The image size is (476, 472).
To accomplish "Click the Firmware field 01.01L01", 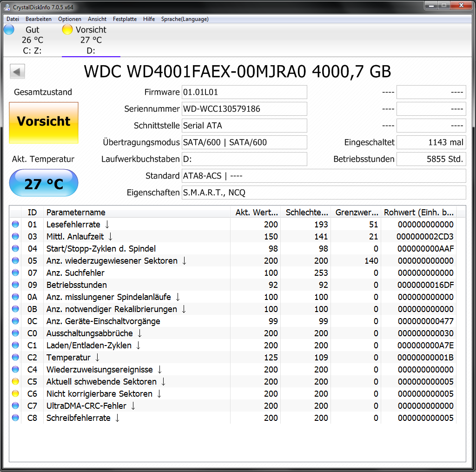I will click(x=245, y=92).
